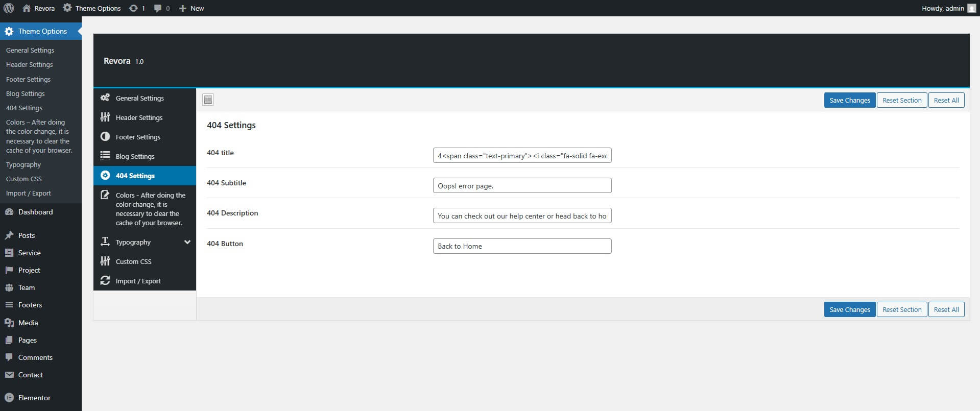
Task: Open Blog Settings in the left submenu
Action: [26, 93]
